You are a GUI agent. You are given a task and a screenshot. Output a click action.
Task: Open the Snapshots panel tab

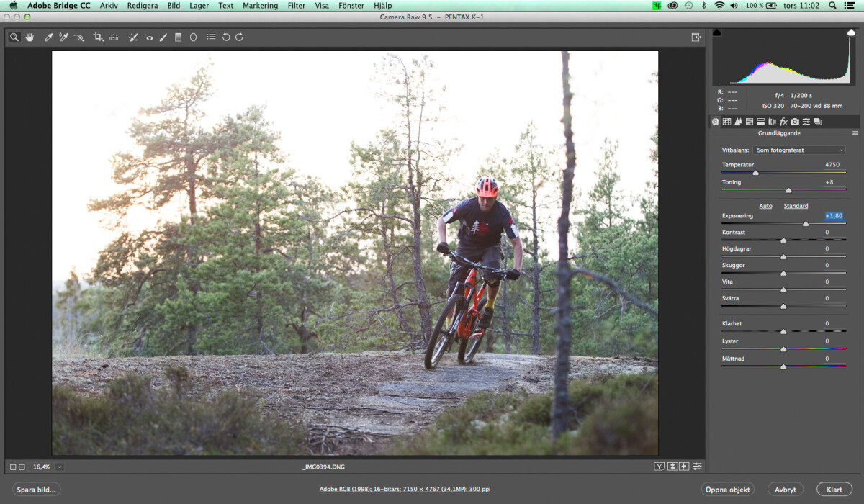point(817,122)
